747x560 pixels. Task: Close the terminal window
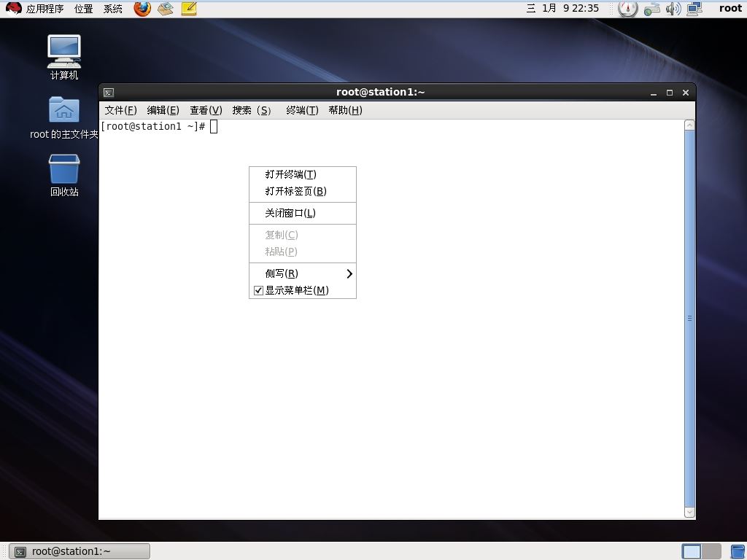686,93
